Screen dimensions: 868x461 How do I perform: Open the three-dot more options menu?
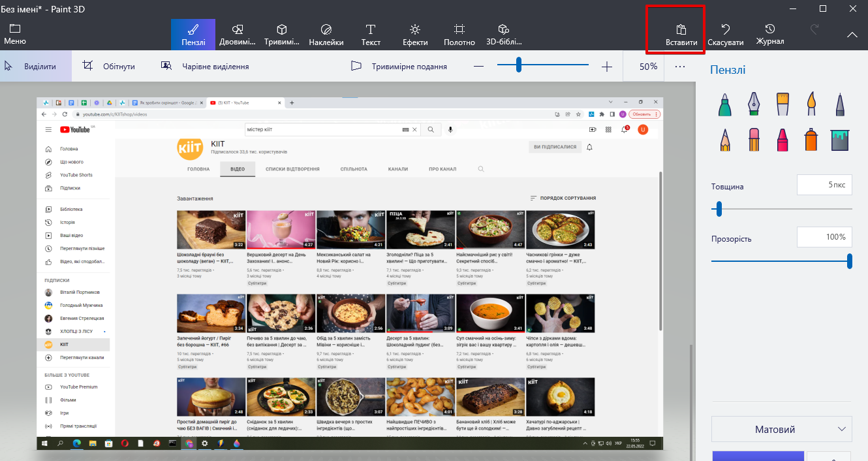(x=680, y=67)
